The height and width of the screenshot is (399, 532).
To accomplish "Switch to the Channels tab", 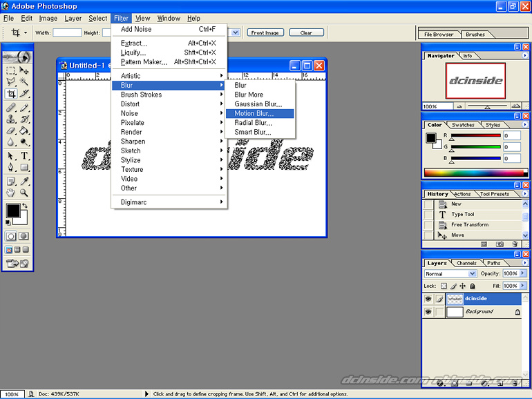I will (x=466, y=263).
